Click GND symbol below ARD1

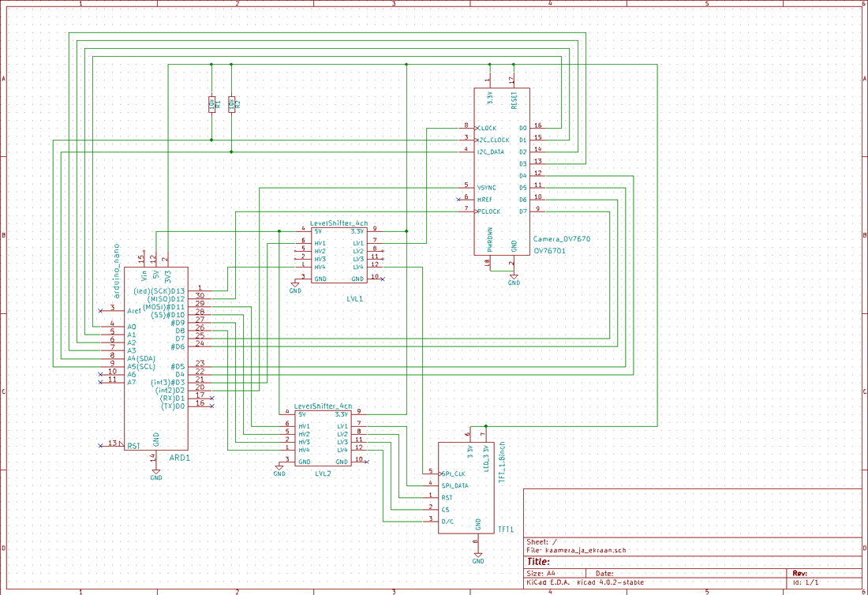(156, 473)
